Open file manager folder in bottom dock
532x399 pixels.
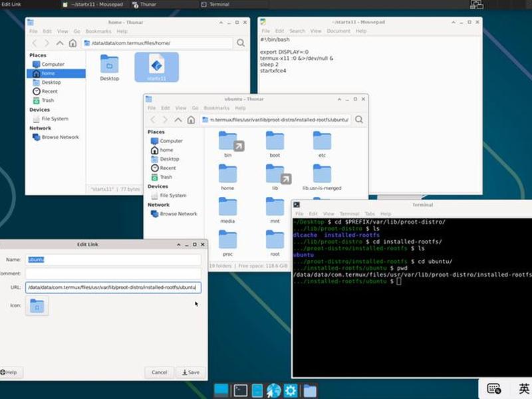click(310, 390)
